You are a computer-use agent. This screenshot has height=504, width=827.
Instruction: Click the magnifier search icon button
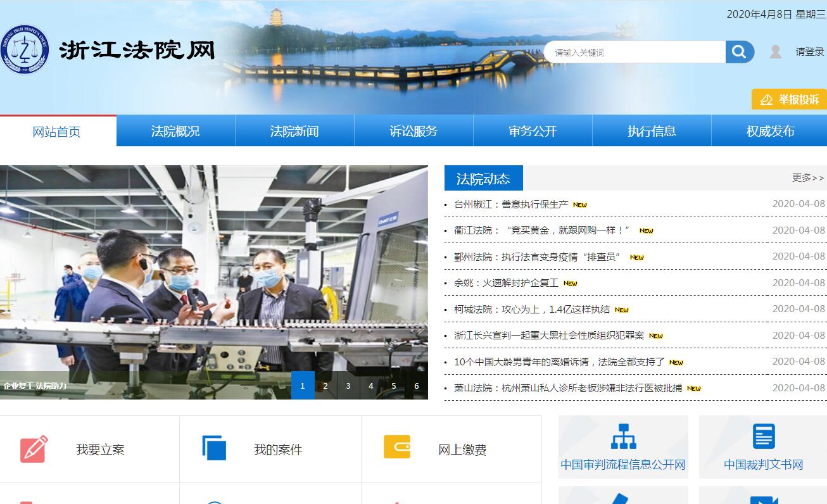[739, 52]
